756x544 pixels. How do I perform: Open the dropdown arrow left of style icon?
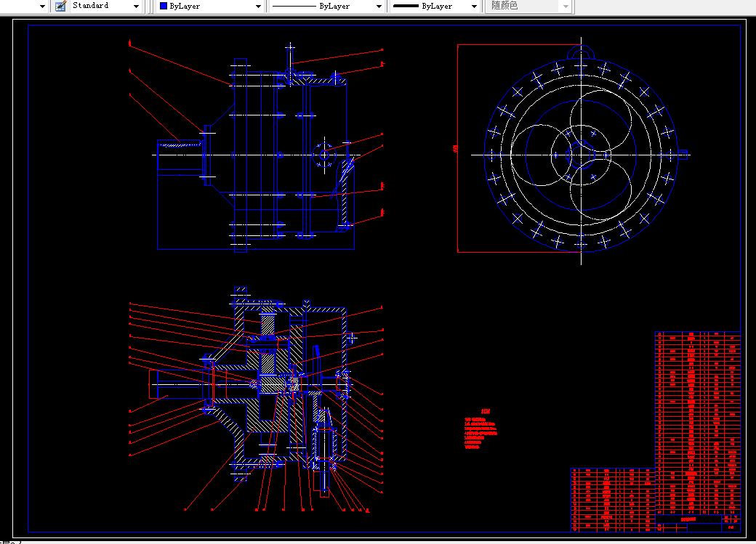click(x=42, y=7)
